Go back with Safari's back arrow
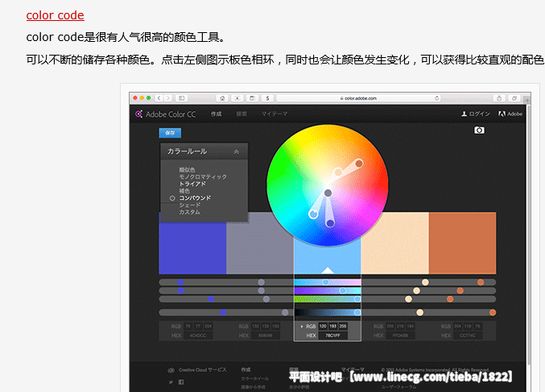Viewport: 545px width, 392px height. [159, 98]
